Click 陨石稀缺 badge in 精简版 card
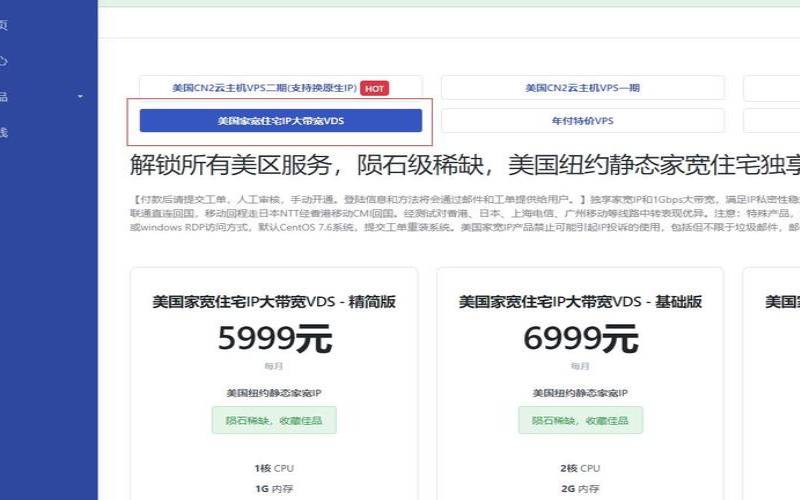This screenshot has height=500, width=800. (274, 420)
